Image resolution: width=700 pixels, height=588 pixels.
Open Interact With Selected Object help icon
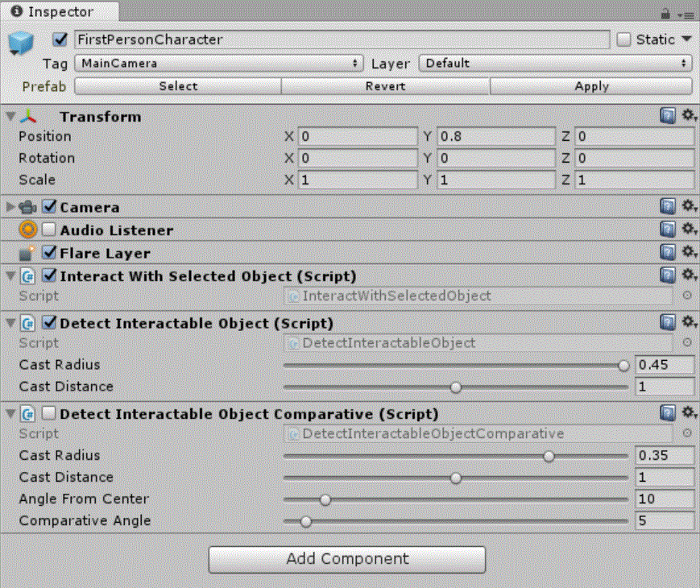pyautogui.click(x=668, y=275)
